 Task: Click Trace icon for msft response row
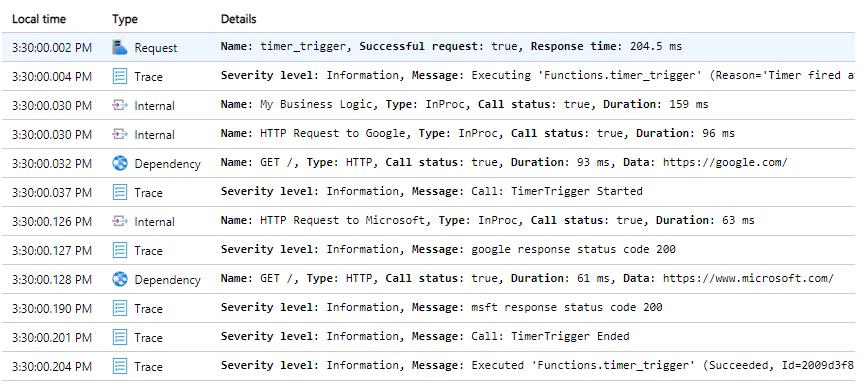click(120, 308)
